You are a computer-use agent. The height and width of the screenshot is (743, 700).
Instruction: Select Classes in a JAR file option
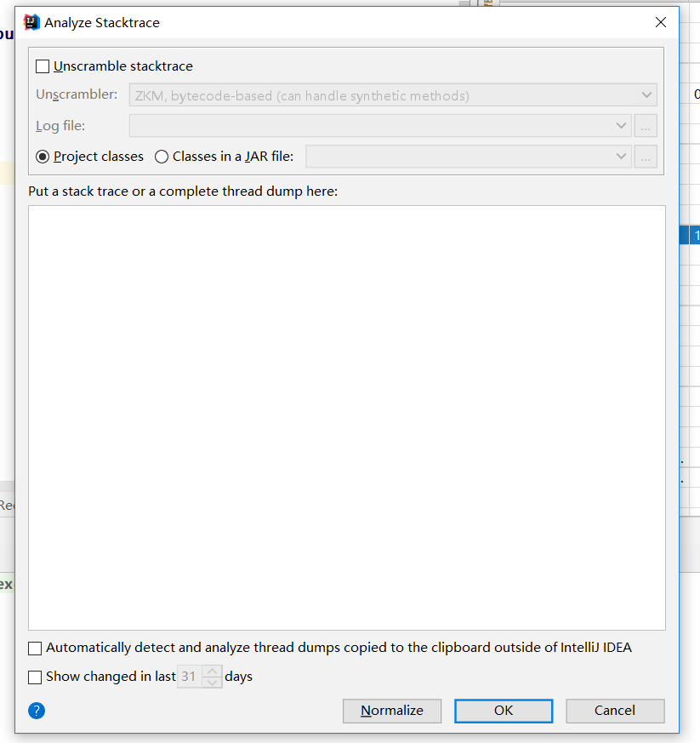point(162,157)
